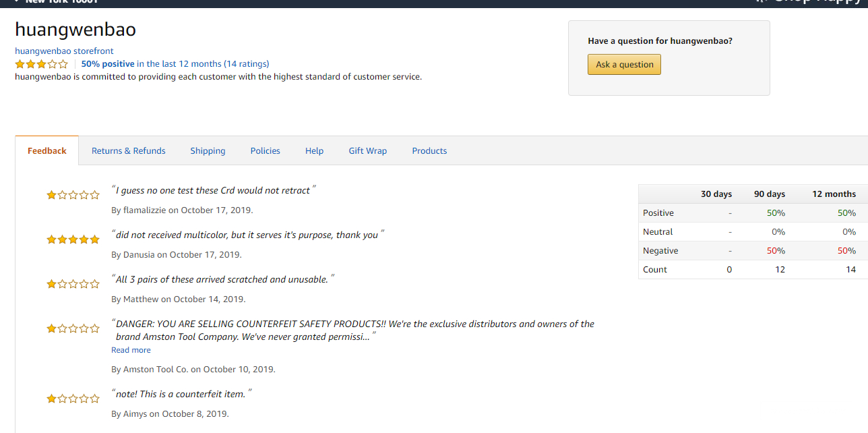Click the star rating by Amston Tool Co. review
The width and height of the screenshot is (868, 433).
coord(73,328)
